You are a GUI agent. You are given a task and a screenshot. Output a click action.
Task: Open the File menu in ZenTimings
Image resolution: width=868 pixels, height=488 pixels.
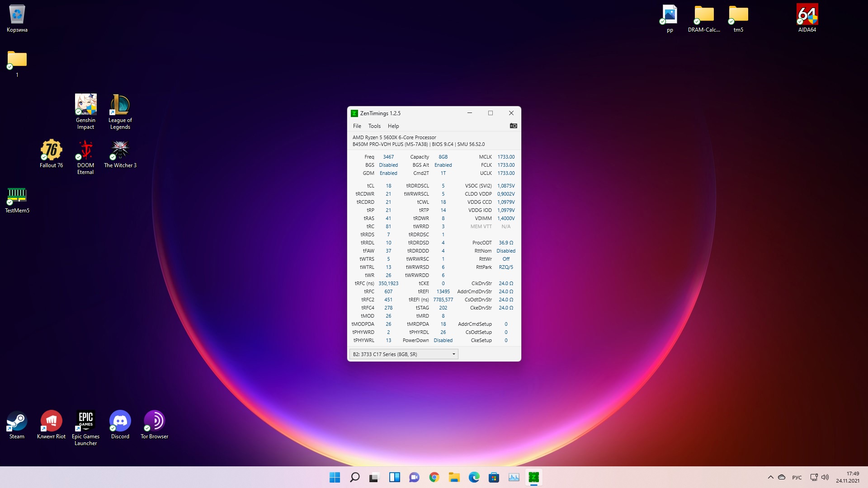(x=357, y=126)
